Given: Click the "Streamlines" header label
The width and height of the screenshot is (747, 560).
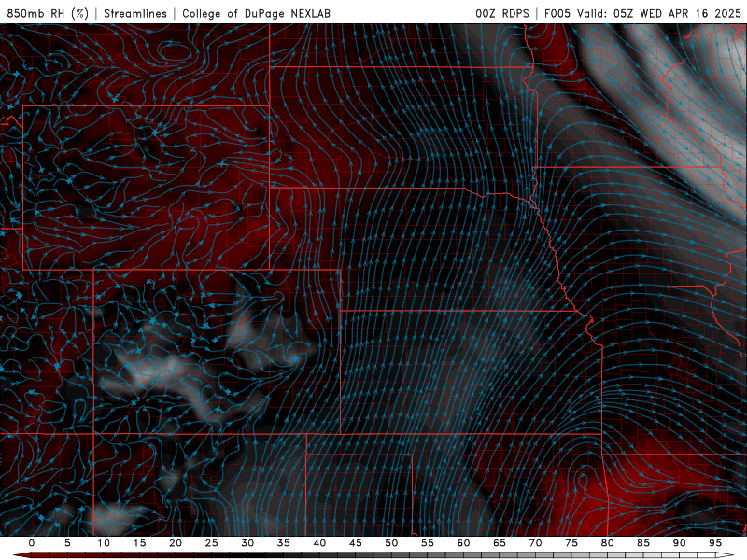Looking at the screenshot, I should coord(135,13).
